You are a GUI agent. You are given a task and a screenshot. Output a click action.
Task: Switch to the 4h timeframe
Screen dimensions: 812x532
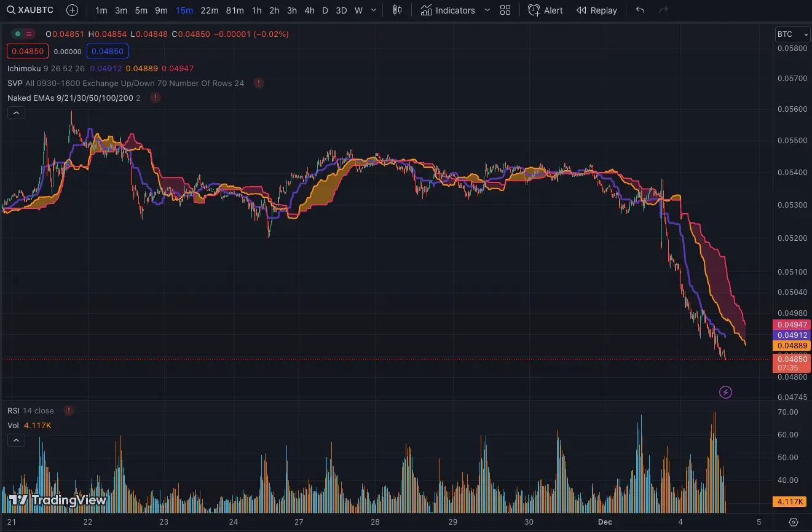(309, 10)
